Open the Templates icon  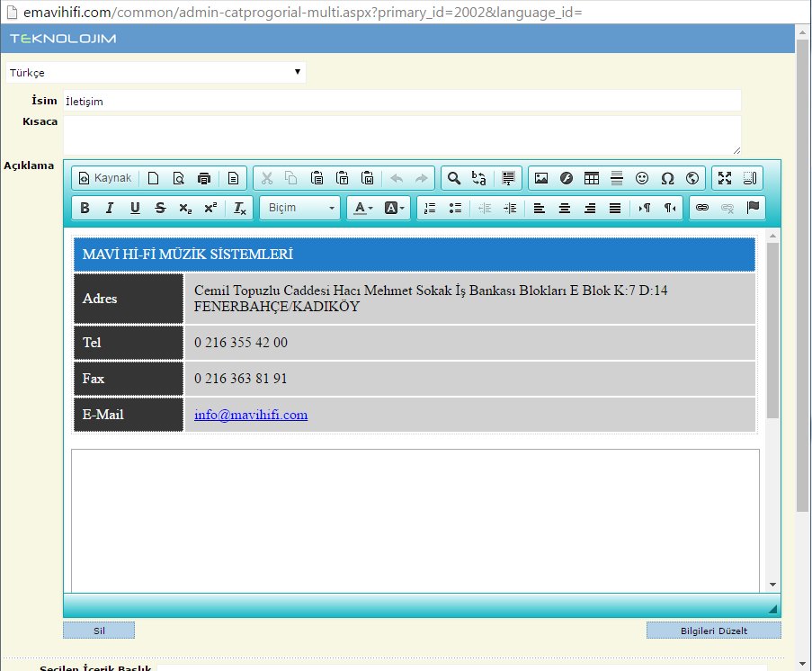[233, 178]
